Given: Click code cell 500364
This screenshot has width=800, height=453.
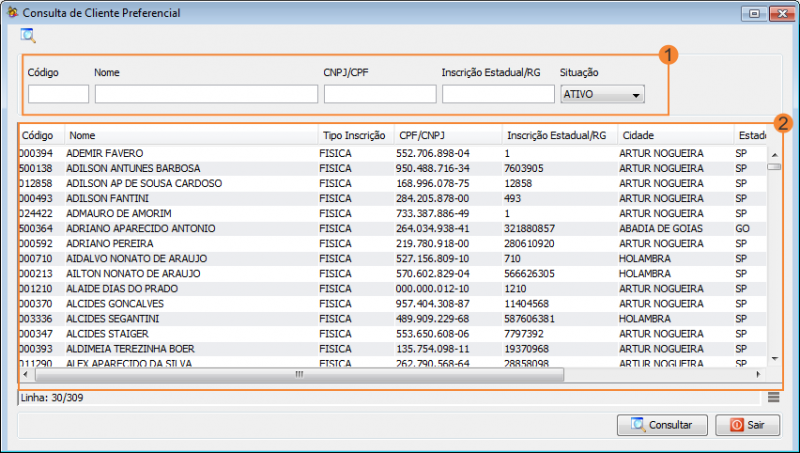Looking at the screenshot, I should [x=36, y=229].
